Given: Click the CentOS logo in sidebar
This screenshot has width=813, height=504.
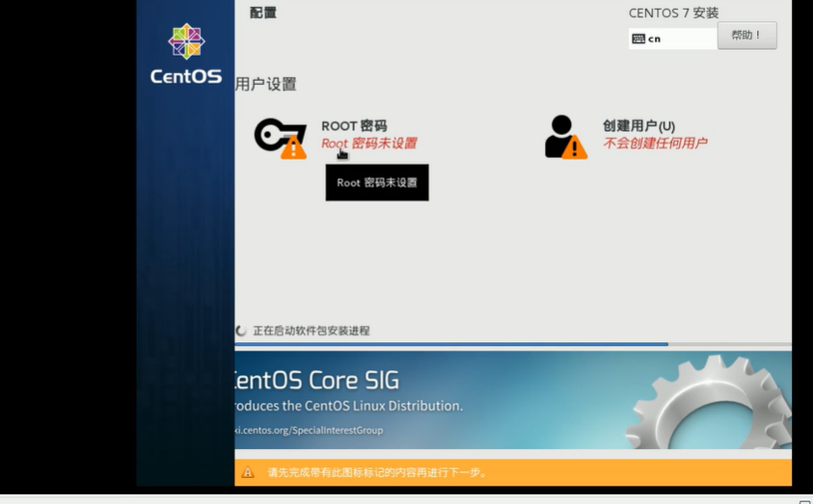Looking at the screenshot, I should 186,54.
